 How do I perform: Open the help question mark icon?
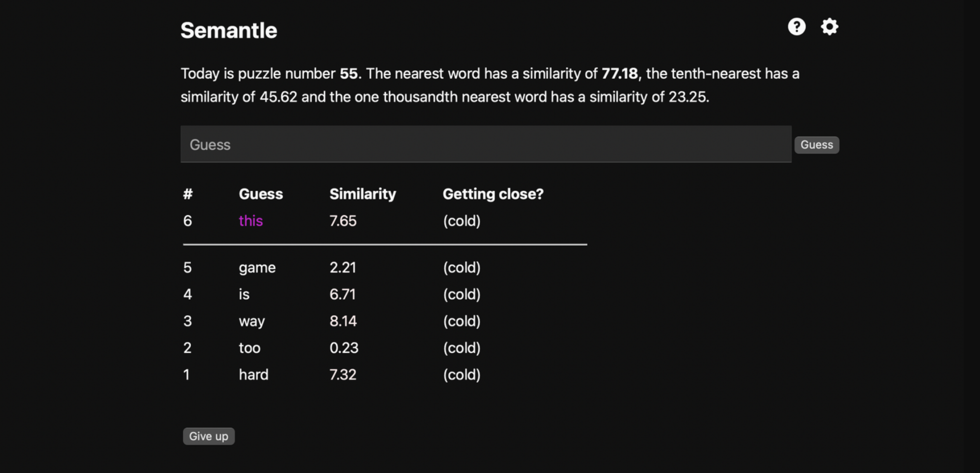pyautogui.click(x=797, y=26)
